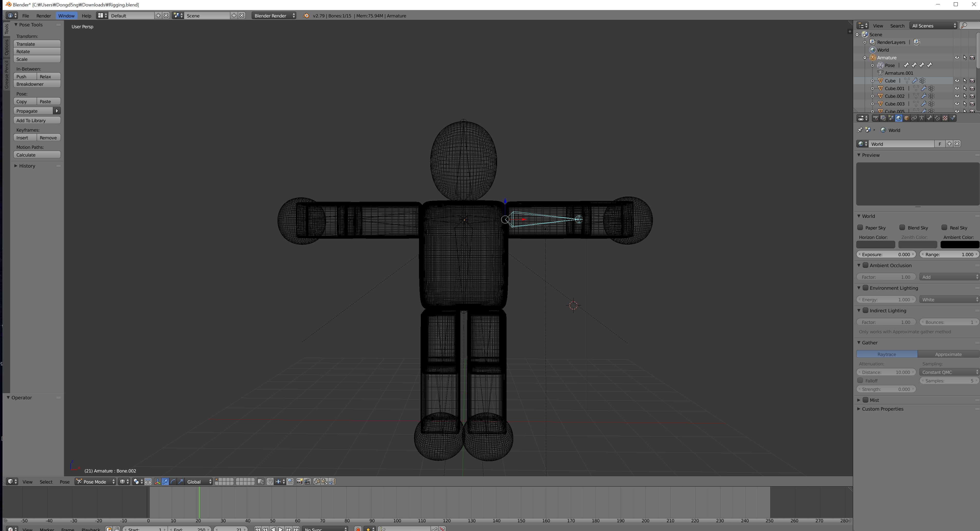
Task: Click paste flipped pose icon
Action: pos(332,481)
